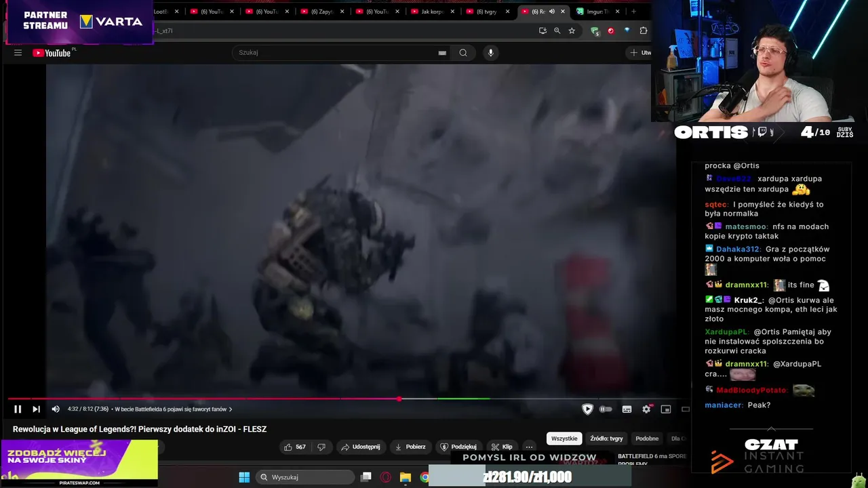Close the Imgur browser tab
Image resolution: width=868 pixels, height=488 pixels.
coord(617,12)
